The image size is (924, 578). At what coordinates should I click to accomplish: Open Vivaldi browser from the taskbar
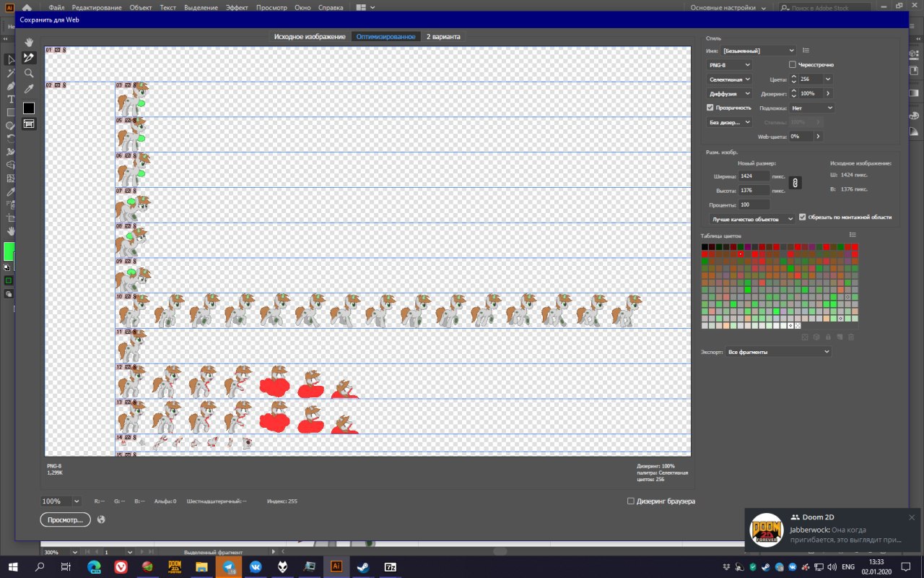point(121,567)
